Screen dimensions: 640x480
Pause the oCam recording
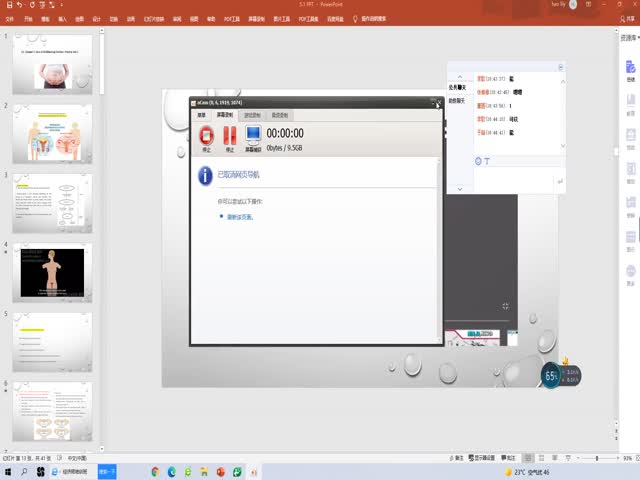click(230, 137)
